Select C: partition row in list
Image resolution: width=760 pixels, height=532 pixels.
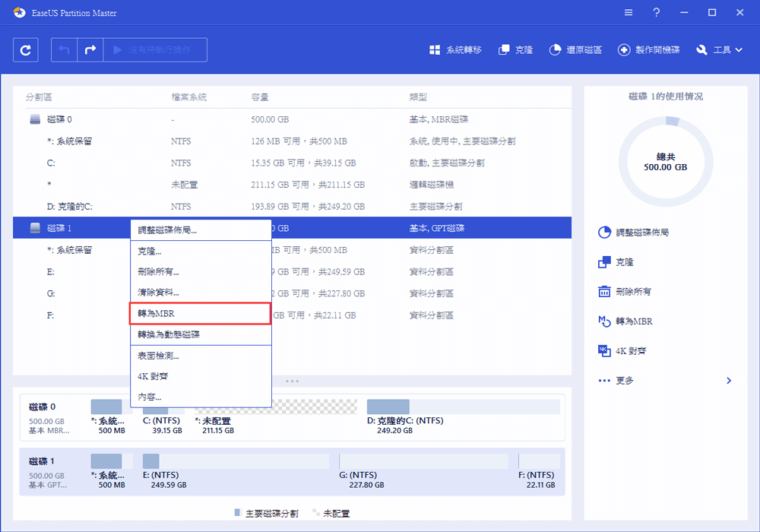pyautogui.click(x=292, y=163)
